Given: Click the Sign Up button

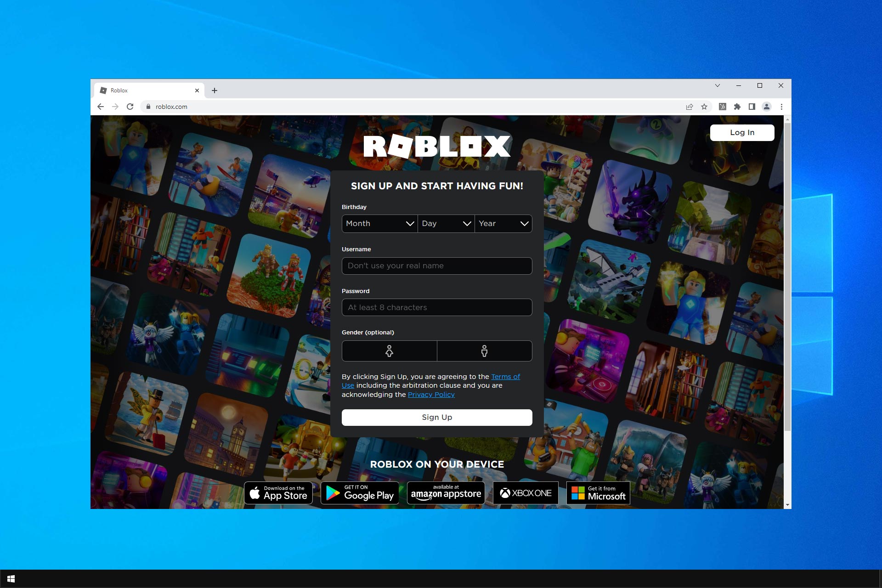Looking at the screenshot, I should 436,416.
